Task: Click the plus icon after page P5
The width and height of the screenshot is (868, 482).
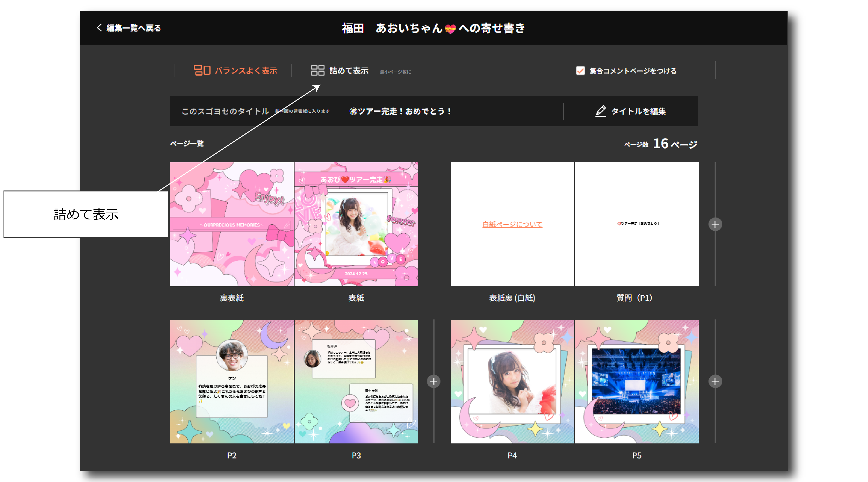Action: [715, 381]
